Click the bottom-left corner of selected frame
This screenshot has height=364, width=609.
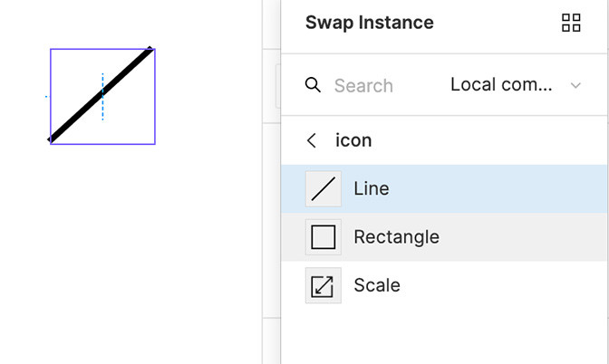(50, 144)
